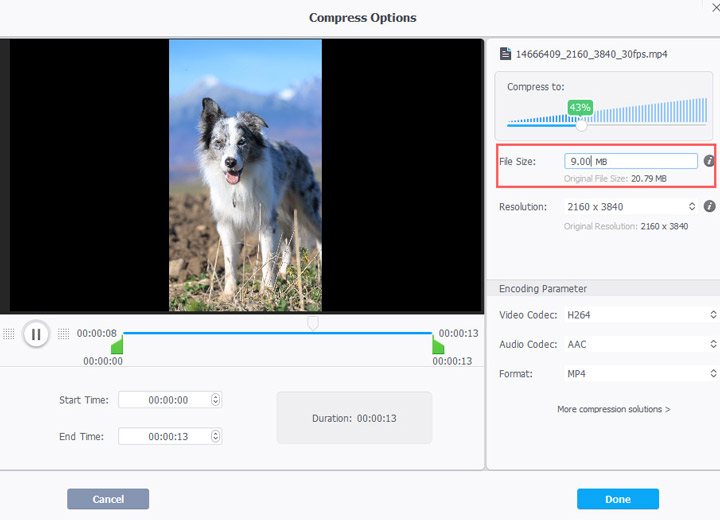720x520 pixels.
Task: Click the End Time stepper arrows
Action: (215, 436)
